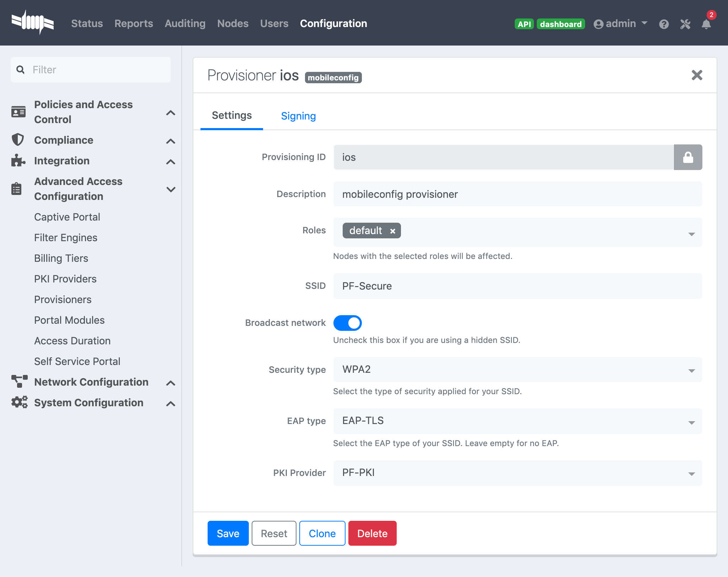Click the red Delete button
728x577 pixels.
coord(372,533)
